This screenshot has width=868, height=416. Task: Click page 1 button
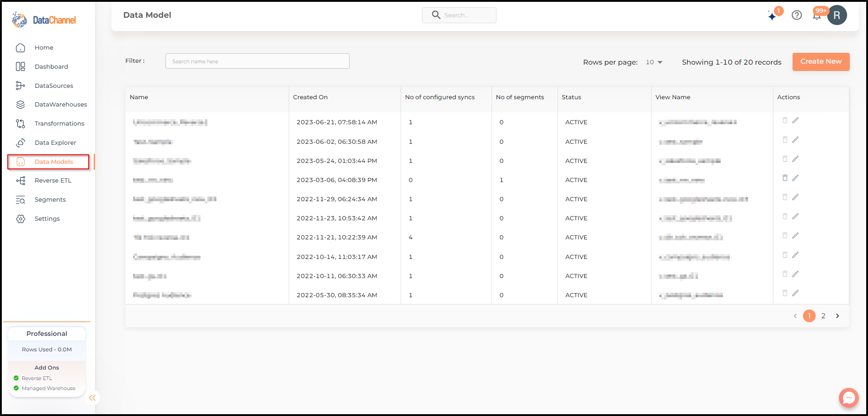tap(809, 316)
